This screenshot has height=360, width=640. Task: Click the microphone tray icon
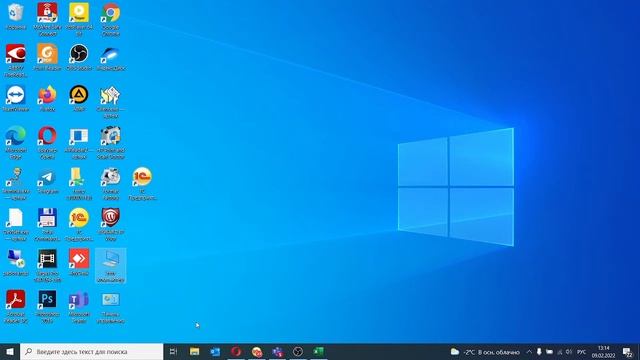[x=539, y=352]
